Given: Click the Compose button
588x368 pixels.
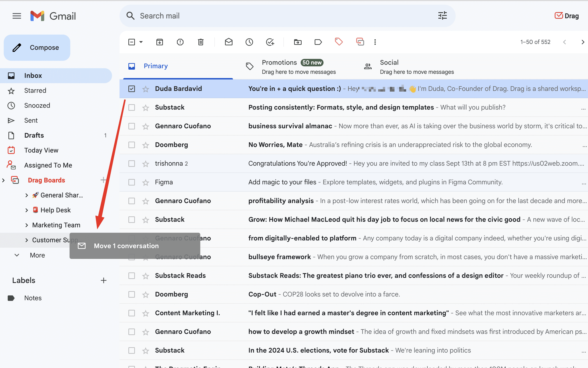Looking at the screenshot, I should (37, 48).
